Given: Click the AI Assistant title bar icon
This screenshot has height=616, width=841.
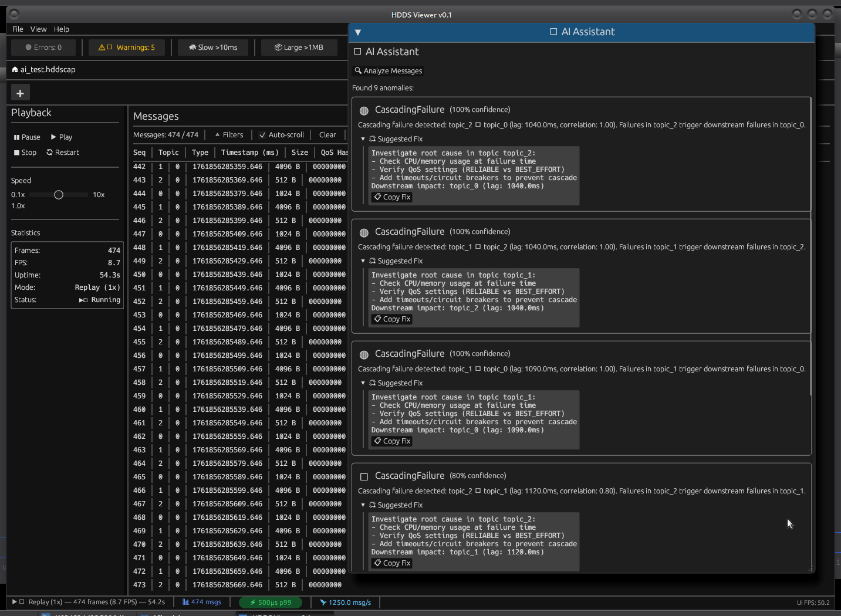Looking at the screenshot, I should pyautogui.click(x=553, y=32).
